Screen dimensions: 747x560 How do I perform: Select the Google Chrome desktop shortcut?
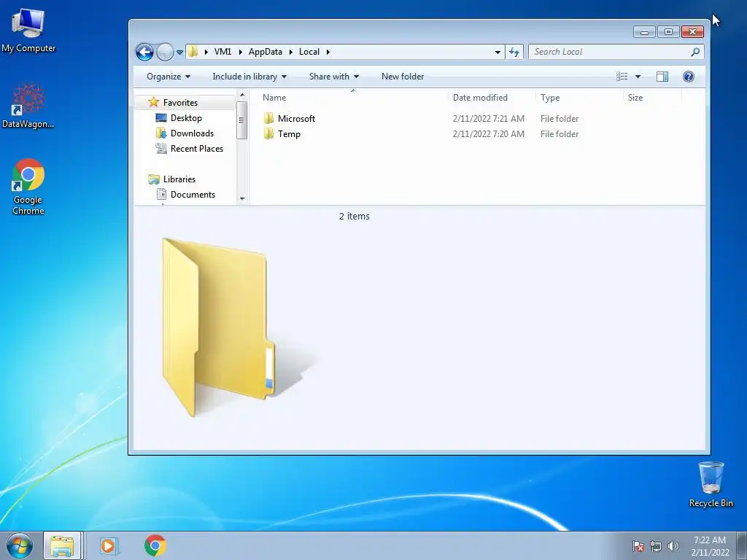(28, 187)
